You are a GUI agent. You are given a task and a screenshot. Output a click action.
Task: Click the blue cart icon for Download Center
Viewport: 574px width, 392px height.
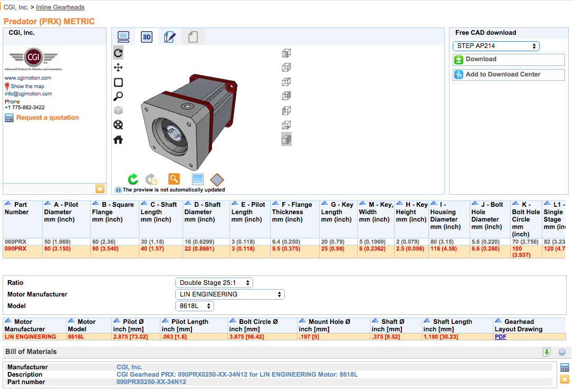(458, 74)
